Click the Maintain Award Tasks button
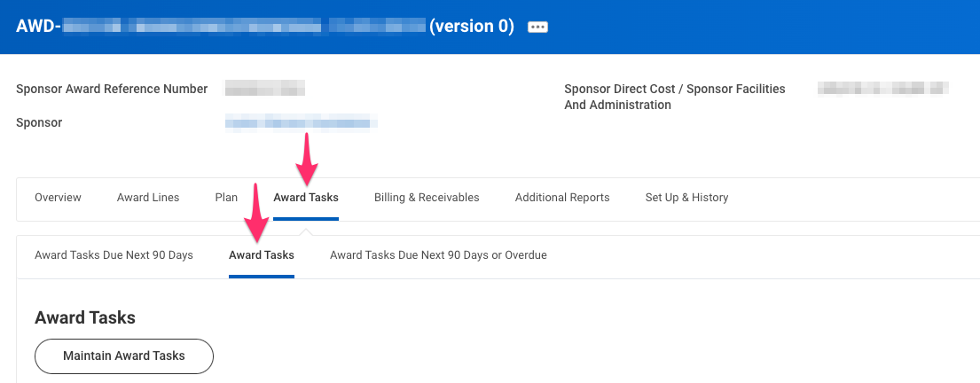Screen dimensions: 980x383 coord(124,356)
